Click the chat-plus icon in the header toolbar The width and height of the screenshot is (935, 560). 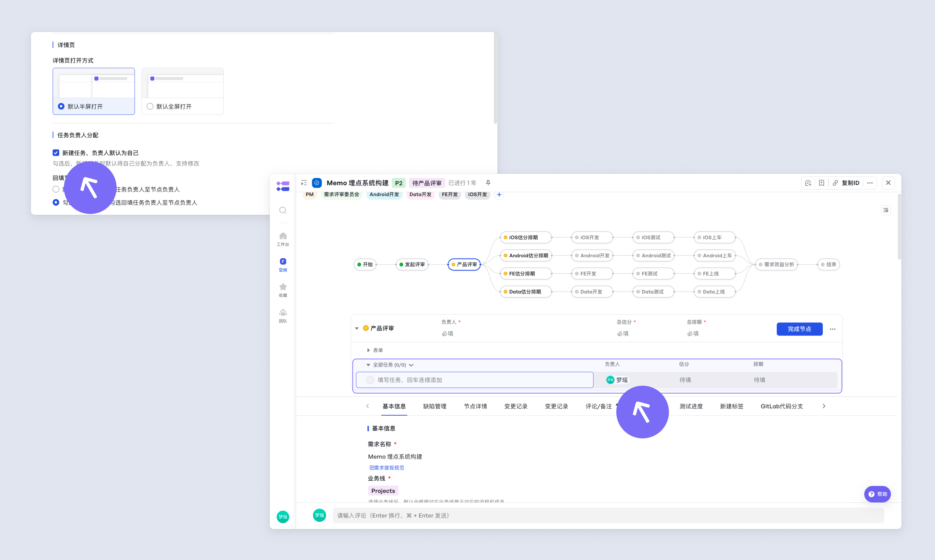pyautogui.click(x=808, y=183)
